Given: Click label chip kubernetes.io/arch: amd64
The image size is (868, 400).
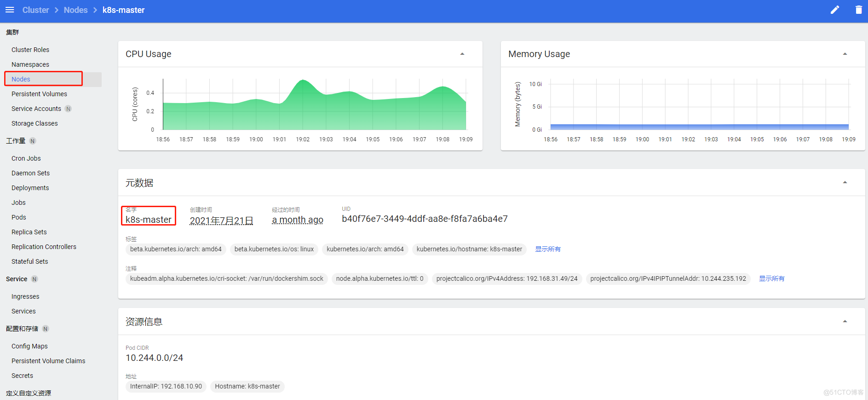Looking at the screenshot, I should (365, 249).
